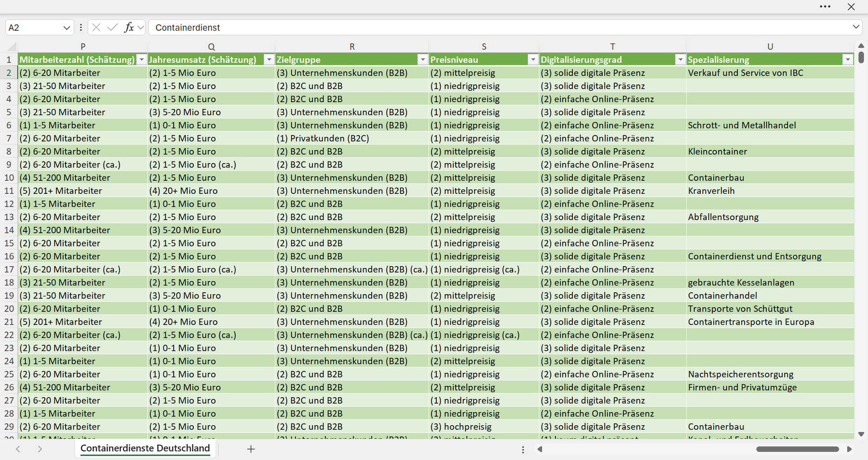Select cell 'Containerhandel'
The width and height of the screenshot is (868, 460).
pyautogui.click(x=770, y=296)
